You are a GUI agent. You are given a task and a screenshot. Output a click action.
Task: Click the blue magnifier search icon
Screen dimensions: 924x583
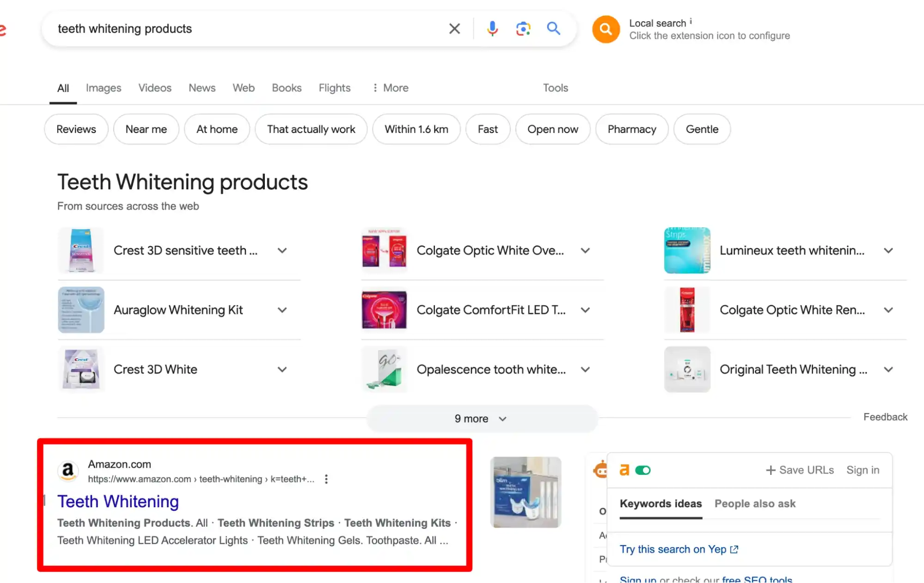[553, 29]
